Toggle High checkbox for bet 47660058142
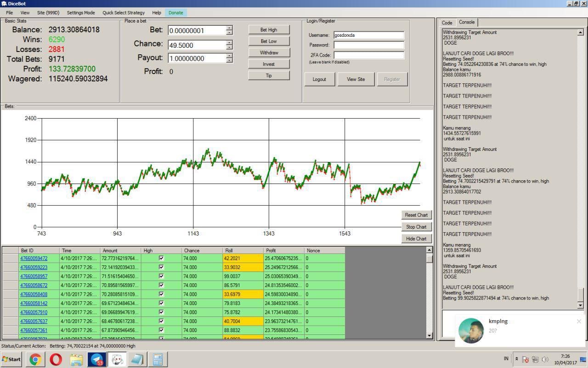Image resolution: width=588 pixels, height=368 pixels. coord(161,303)
